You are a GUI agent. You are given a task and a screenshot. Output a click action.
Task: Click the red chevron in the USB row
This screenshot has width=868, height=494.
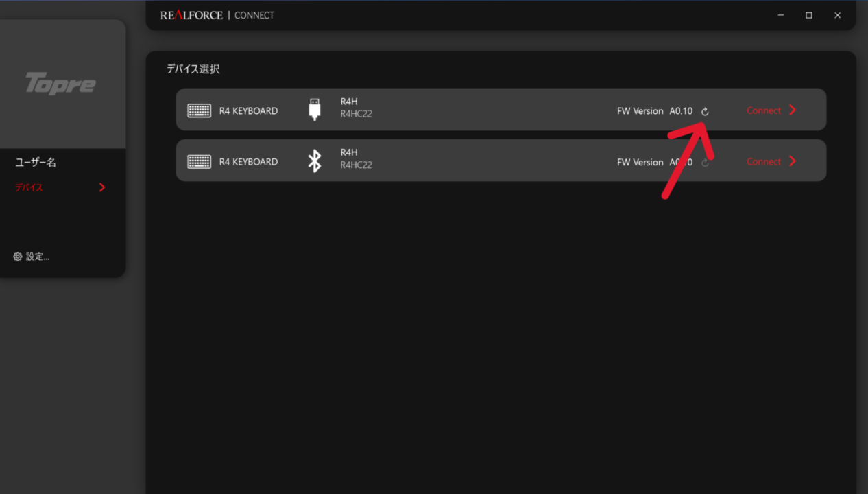793,110
